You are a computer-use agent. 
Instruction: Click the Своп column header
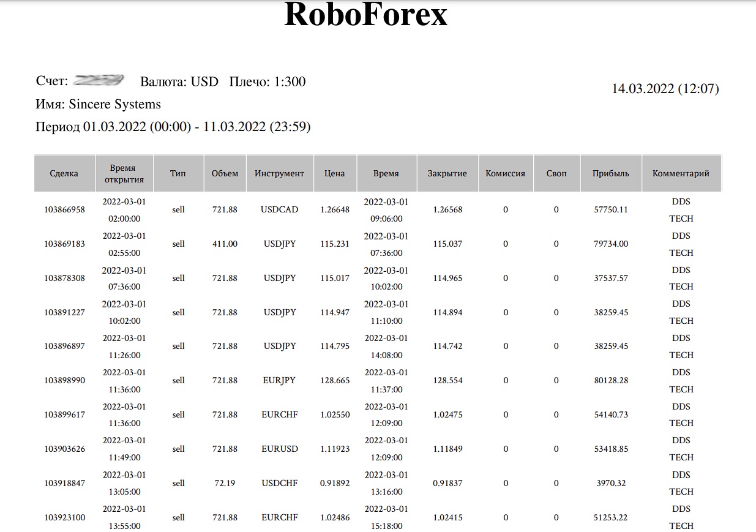coord(556,173)
